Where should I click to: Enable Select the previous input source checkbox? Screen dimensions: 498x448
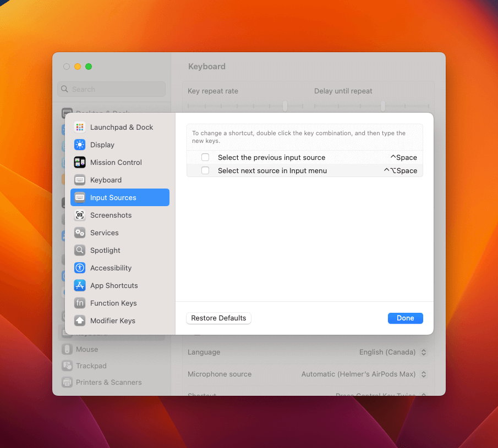coord(205,157)
